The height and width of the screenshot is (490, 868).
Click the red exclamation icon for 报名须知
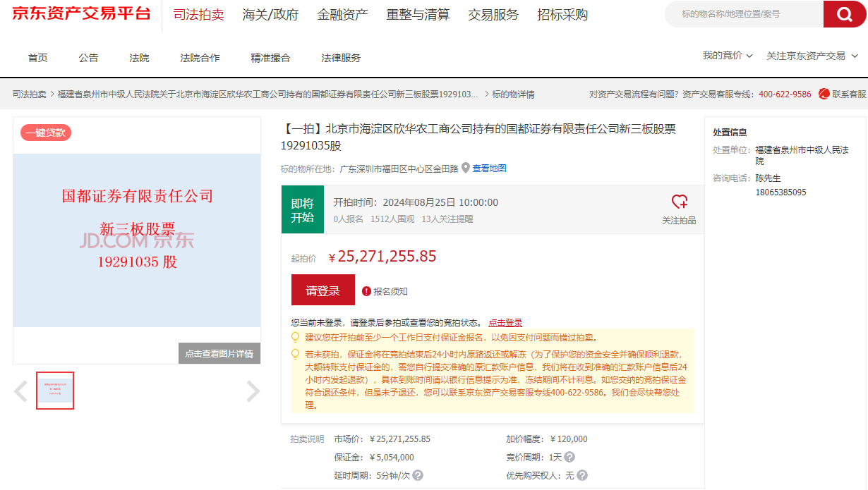366,291
